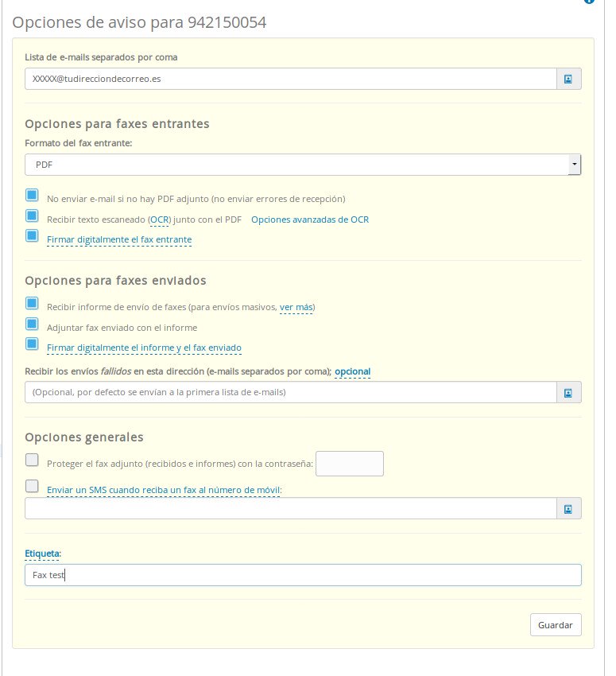The width and height of the screenshot is (616, 676).
Task: Toggle 'Recibir texto escaneado (OCR)' checkbox
Action: click(32, 216)
